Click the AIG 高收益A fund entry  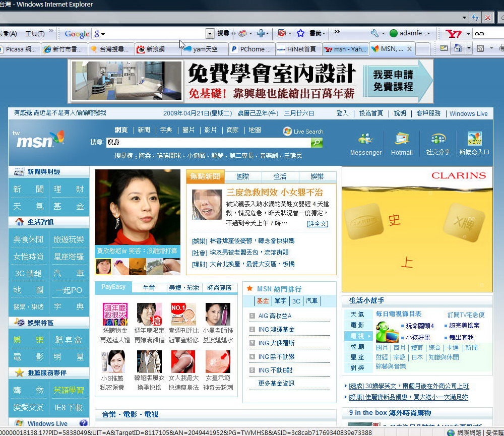275,316
